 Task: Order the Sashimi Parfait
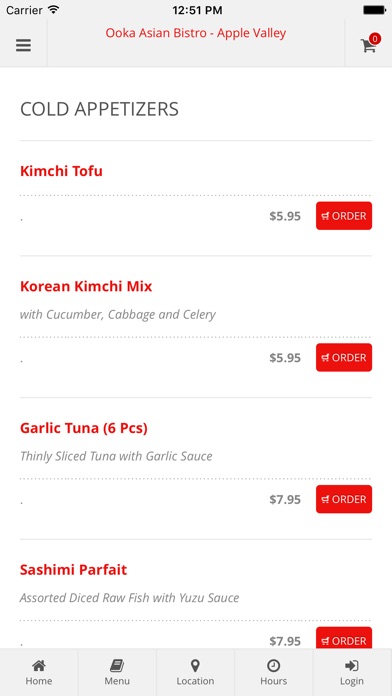point(344,638)
